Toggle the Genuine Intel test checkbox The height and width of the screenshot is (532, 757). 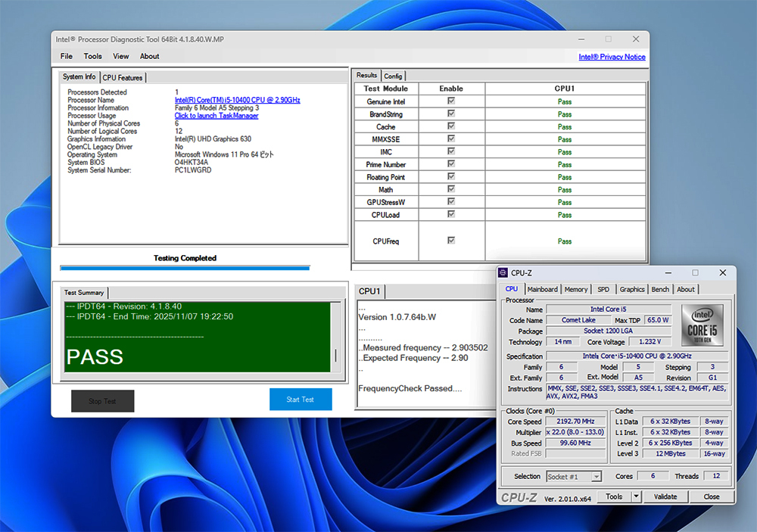click(451, 101)
